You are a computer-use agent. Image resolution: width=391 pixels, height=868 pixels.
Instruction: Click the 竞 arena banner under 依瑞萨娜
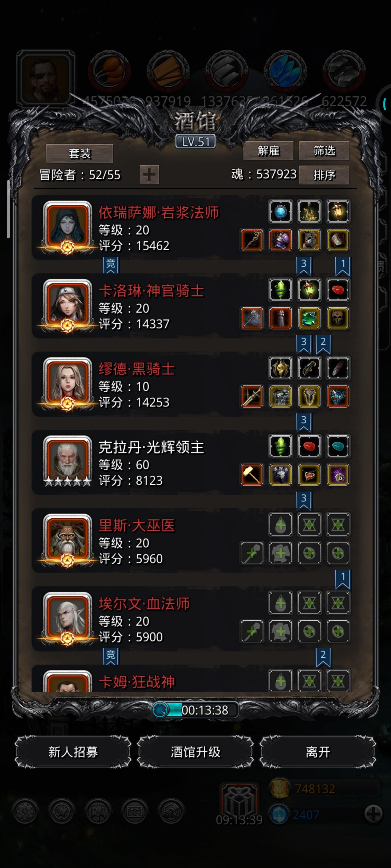point(111,264)
